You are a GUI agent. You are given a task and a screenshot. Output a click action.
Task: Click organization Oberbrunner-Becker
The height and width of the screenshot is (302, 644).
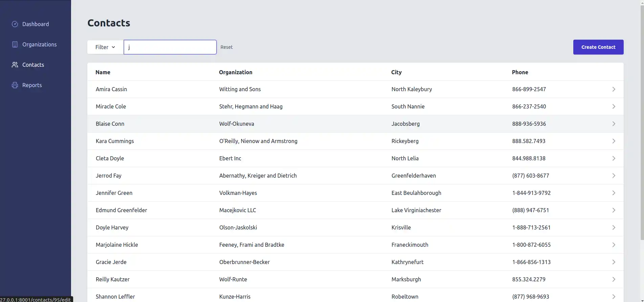coord(244,262)
